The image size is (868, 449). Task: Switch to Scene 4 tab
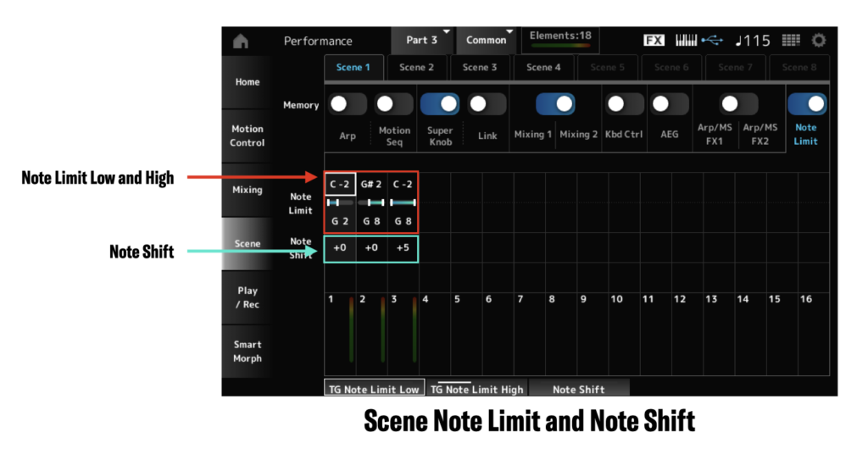click(x=543, y=68)
